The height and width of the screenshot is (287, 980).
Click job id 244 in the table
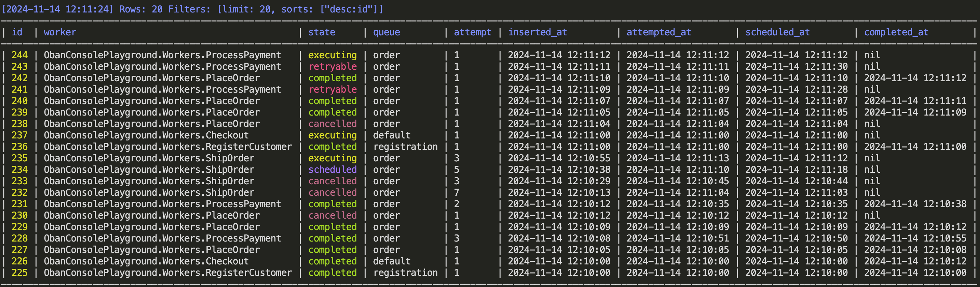tap(20, 55)
